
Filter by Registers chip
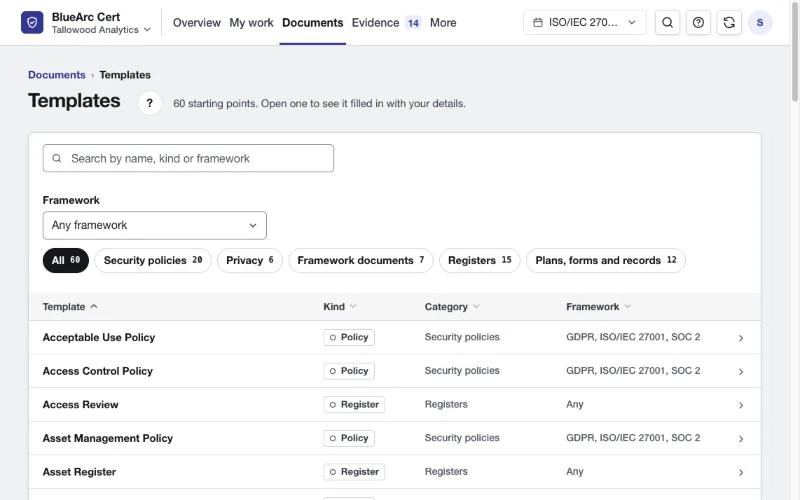480,260
